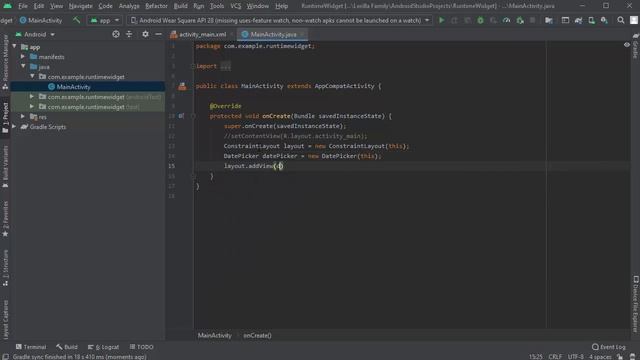The width and height of the screenshot is (640, 360).
Task: Collapse all in Project panel
Action: pyautogui.click(x=129, y=34)
